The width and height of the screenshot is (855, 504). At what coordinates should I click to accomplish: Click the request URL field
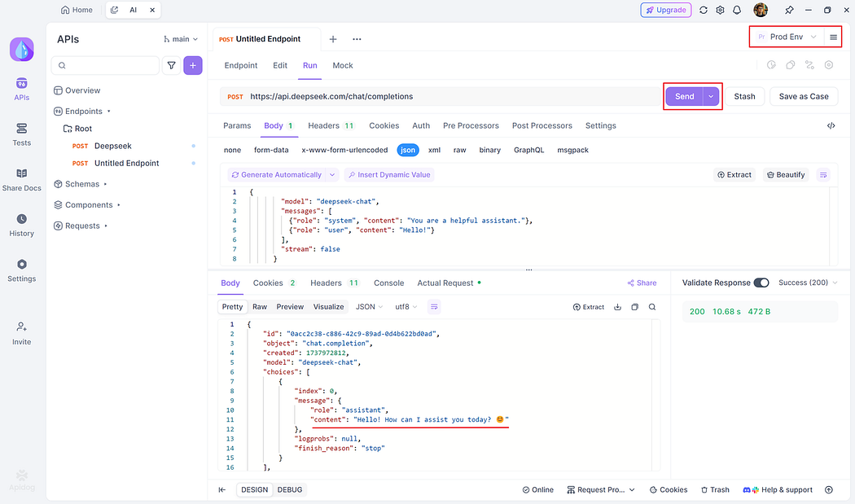tap(441, 97)
